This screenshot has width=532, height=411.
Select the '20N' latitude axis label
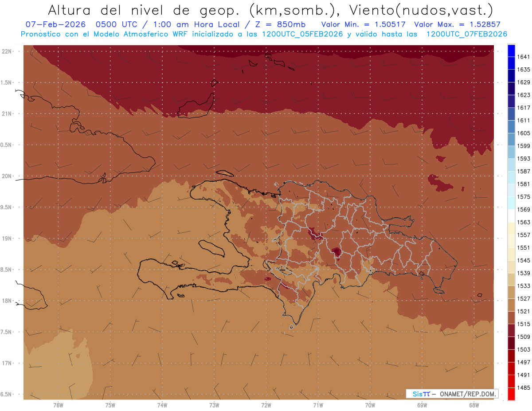[7, 176]
